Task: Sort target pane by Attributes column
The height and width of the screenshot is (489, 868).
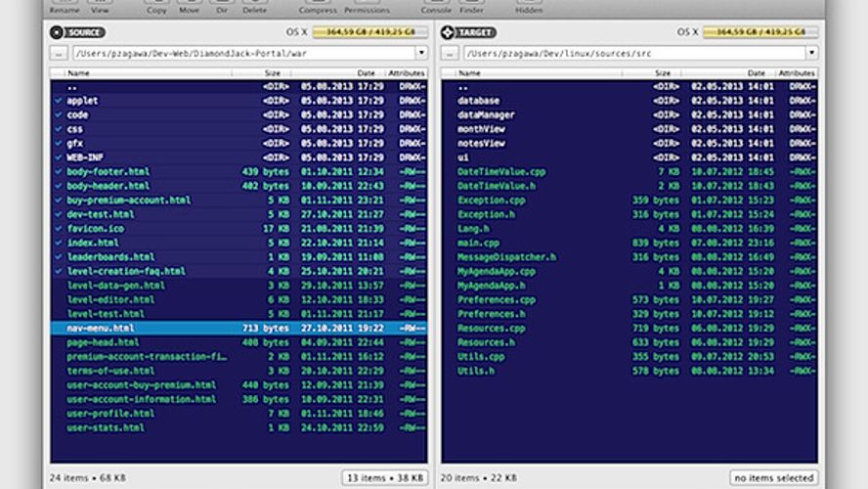Action: point(797,73)
